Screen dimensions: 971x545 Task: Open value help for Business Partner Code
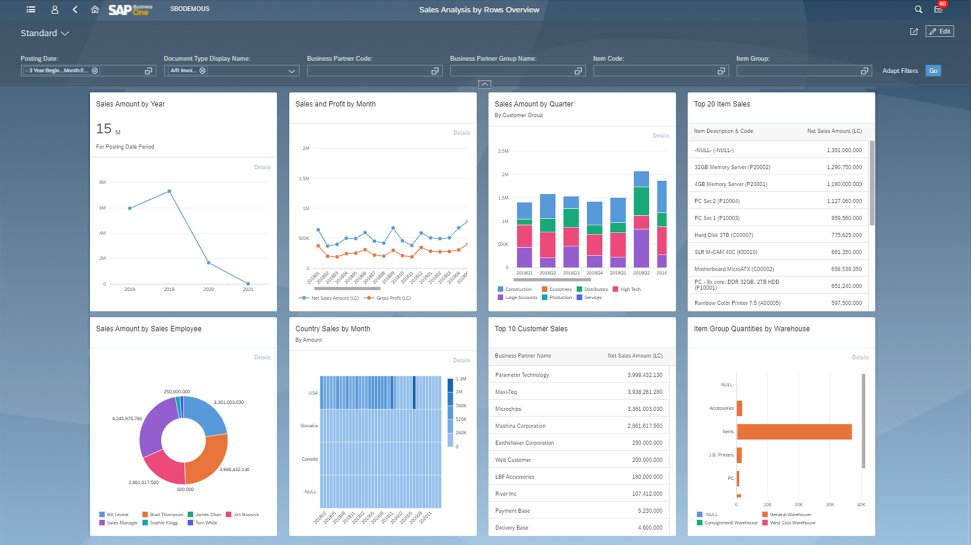point(435,71)
